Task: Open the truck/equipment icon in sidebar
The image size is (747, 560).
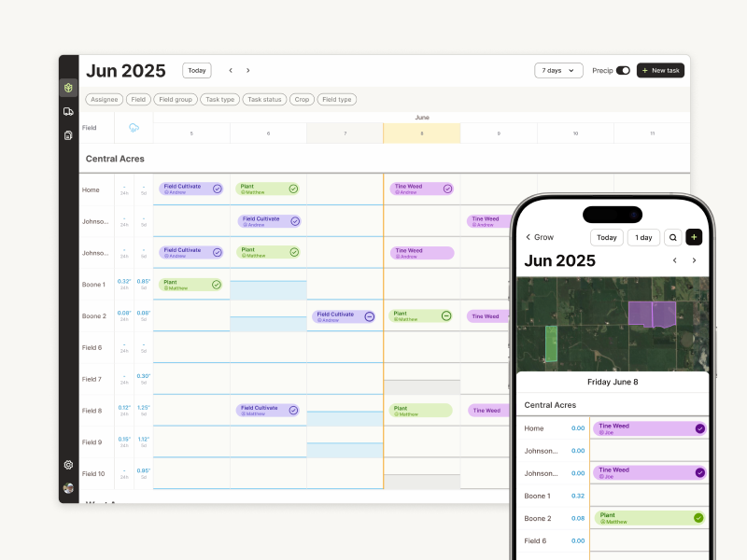Action: [68, 111]
